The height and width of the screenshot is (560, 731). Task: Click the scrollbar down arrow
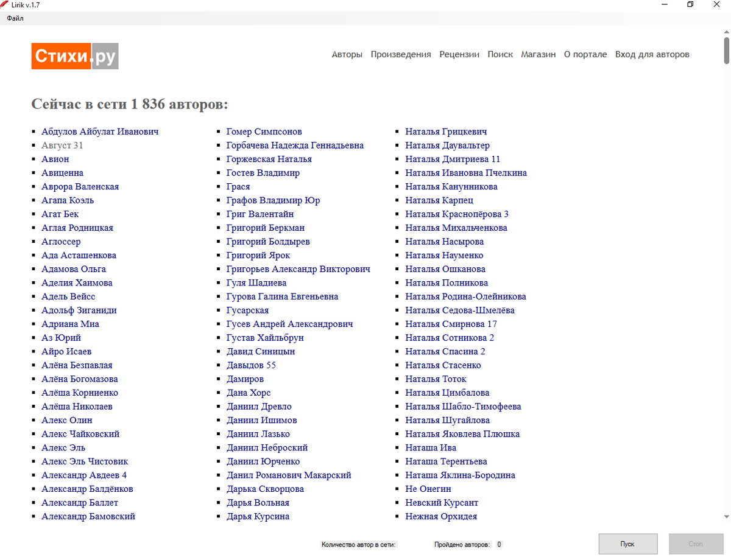click(726, 517)
